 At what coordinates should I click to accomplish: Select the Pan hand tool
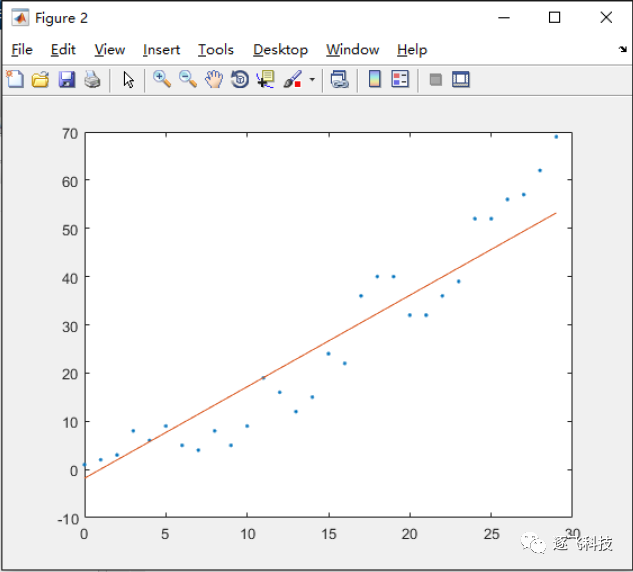[214, 79]
